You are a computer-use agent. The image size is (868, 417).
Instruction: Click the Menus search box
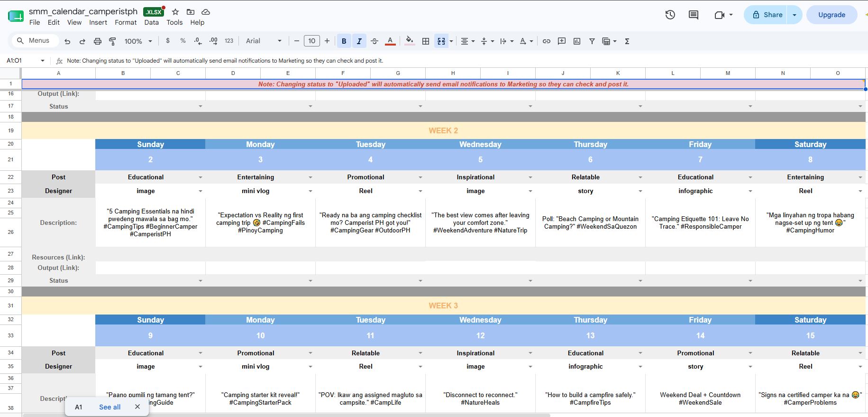coord(35,41)
